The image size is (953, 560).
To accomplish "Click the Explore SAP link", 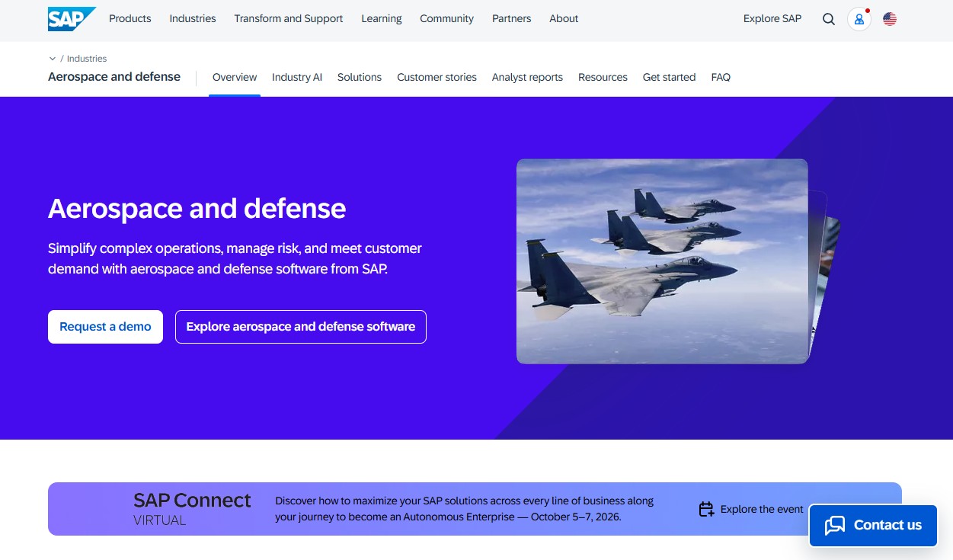I will click(772, 18).
